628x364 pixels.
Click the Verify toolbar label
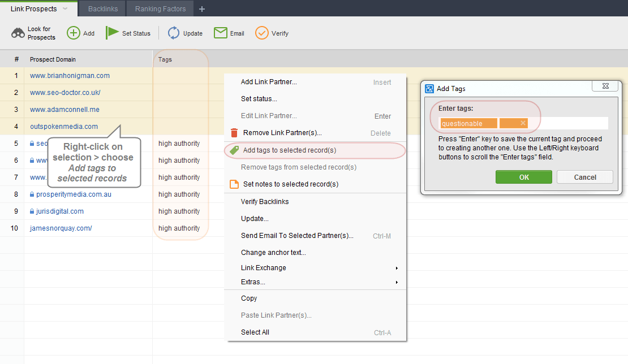pyautogui.click(x=280, y=33)
